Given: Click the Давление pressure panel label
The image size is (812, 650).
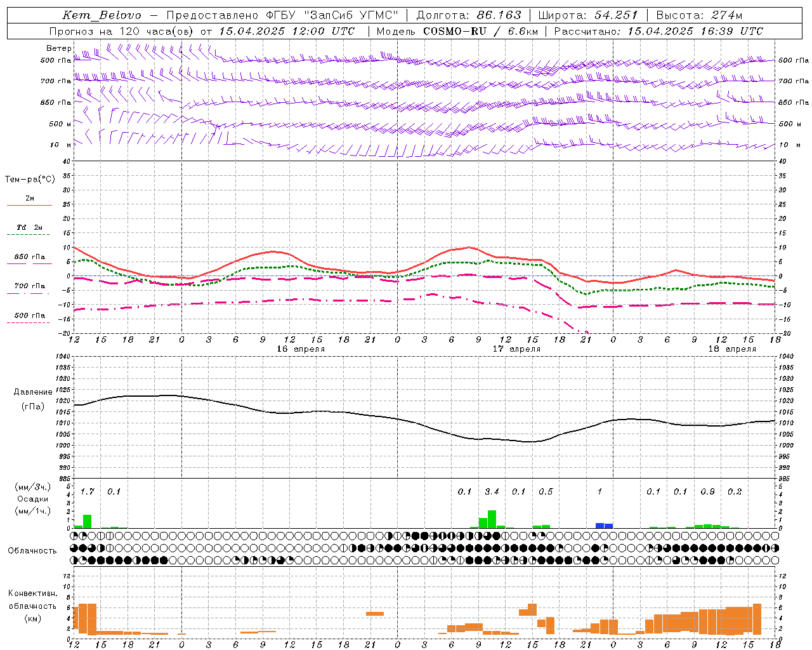Looking at the screenshot, I should click(x=33, y=392).
